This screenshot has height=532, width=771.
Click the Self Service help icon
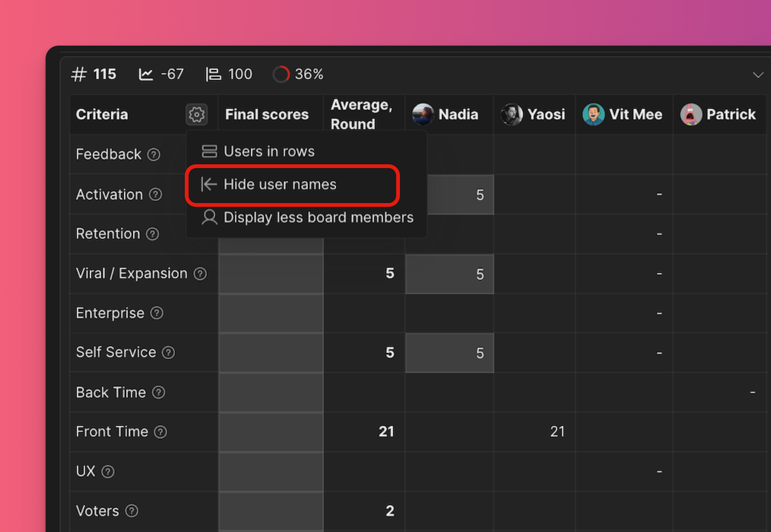click(168, 353)
